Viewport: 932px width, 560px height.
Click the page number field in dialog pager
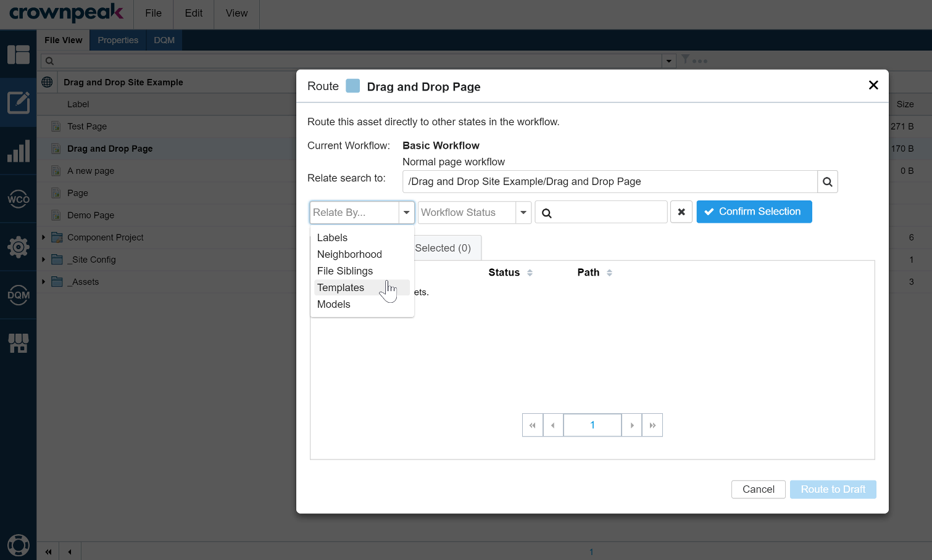tap(593, 425)
